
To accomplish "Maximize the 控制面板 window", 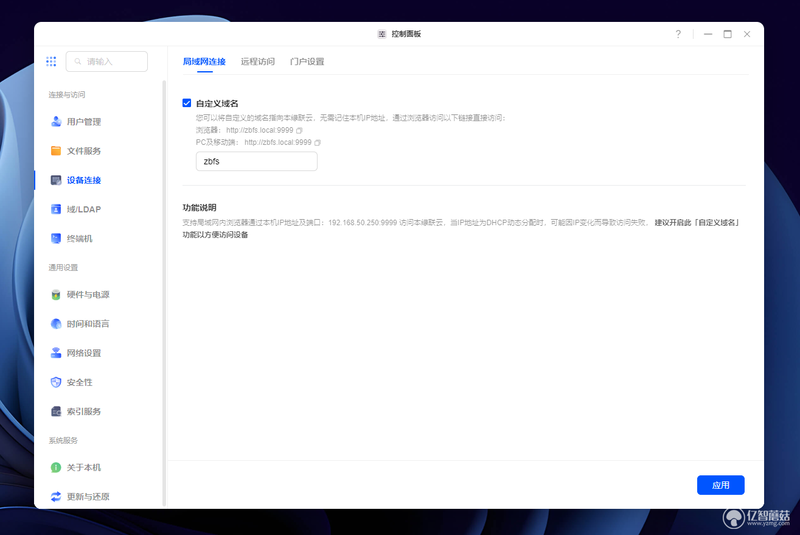I will click(728, 34).
